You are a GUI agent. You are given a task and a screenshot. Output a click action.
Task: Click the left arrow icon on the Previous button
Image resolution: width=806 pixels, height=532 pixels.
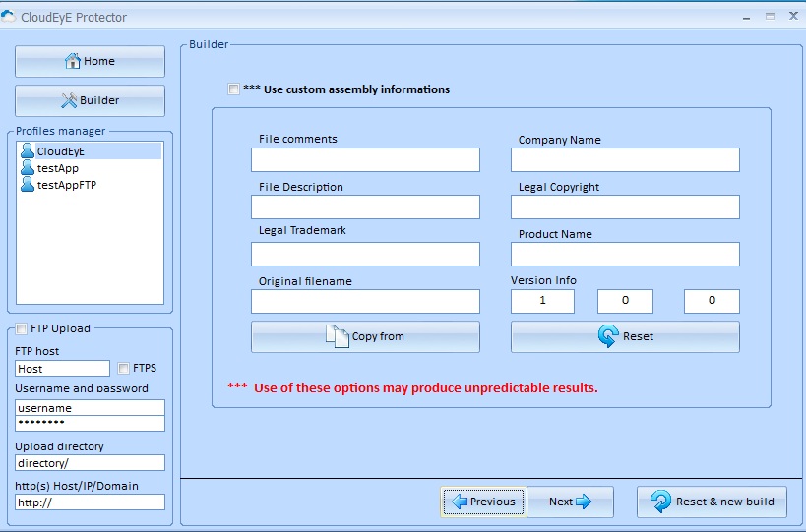[459, 502]
